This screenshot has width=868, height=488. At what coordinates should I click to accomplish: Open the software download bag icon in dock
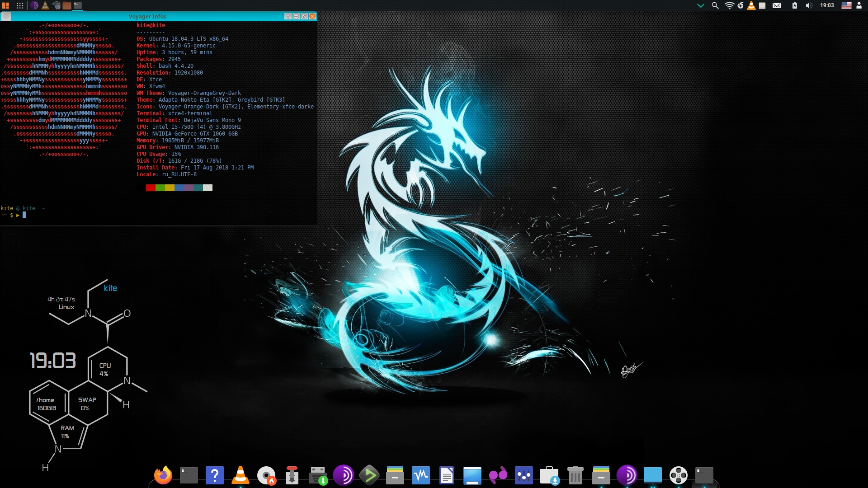point(549,475)
